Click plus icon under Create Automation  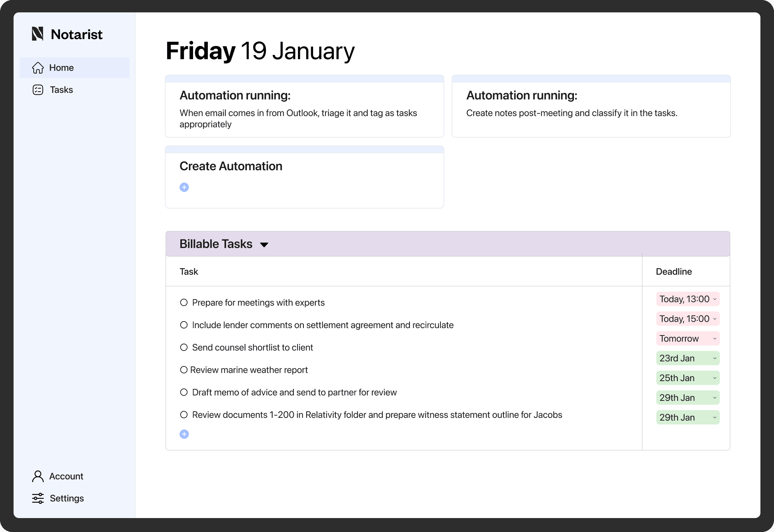tap(184, 187)
